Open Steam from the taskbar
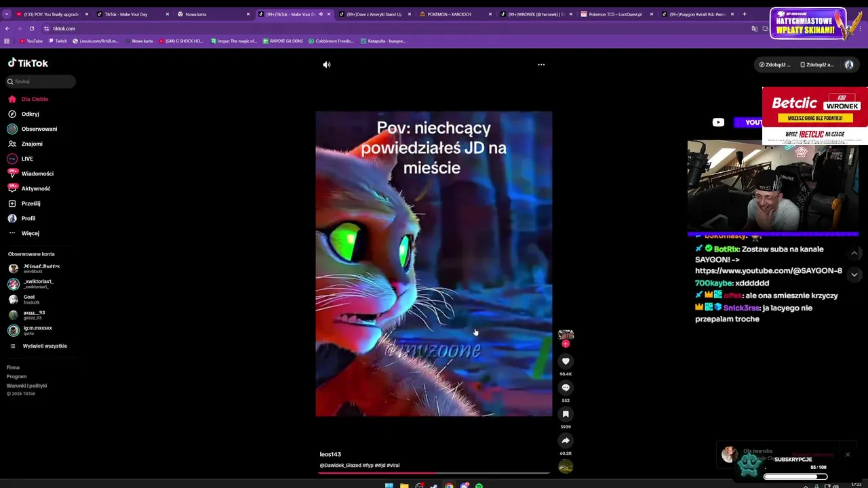The height and width of the screenshot is (488, 868). click(434, 485)
